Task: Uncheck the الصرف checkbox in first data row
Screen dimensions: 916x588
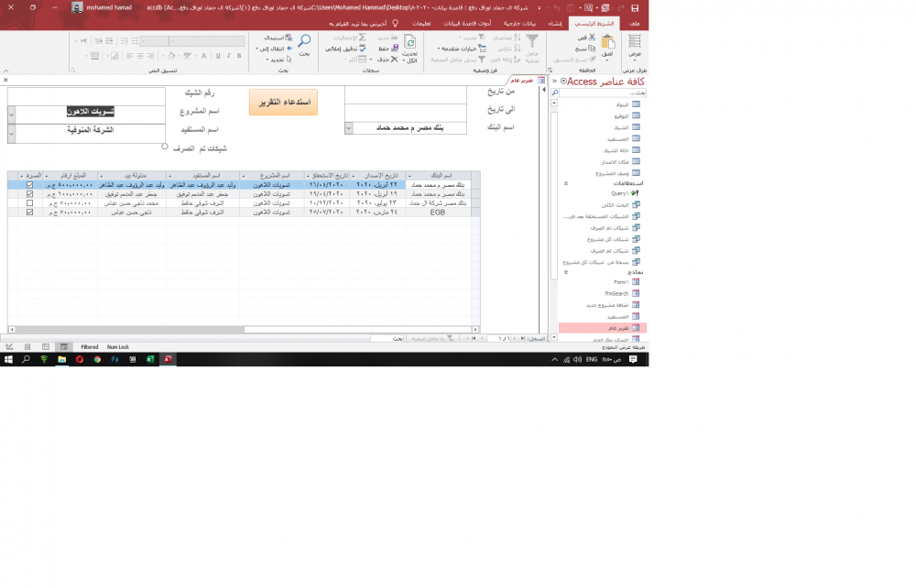Action: coord(30,184)
